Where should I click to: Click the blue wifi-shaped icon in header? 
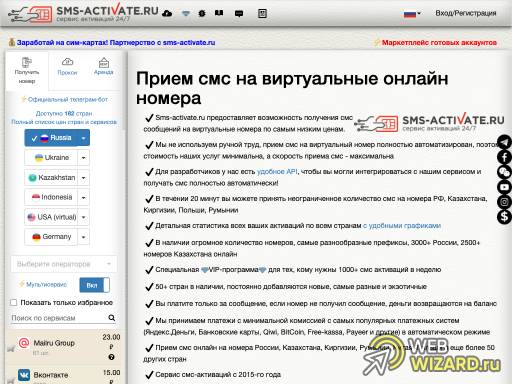[186, 13]
